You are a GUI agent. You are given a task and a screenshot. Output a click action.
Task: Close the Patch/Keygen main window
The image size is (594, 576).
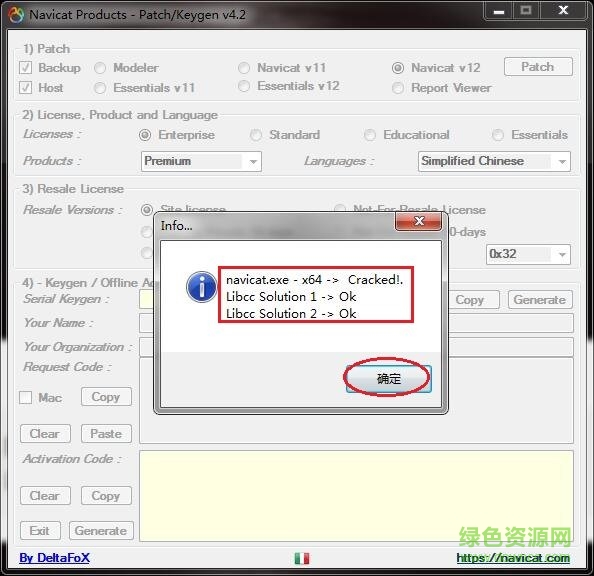(563, 11)
